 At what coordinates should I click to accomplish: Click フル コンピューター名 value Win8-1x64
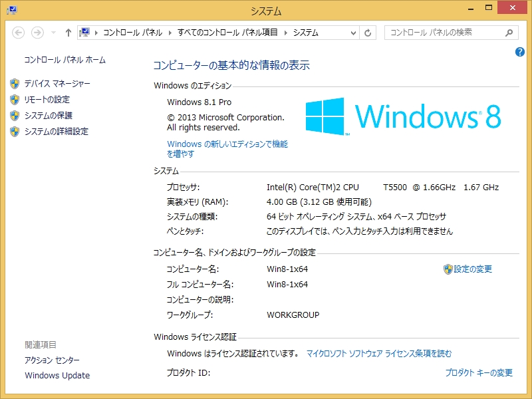coord(287,285)
